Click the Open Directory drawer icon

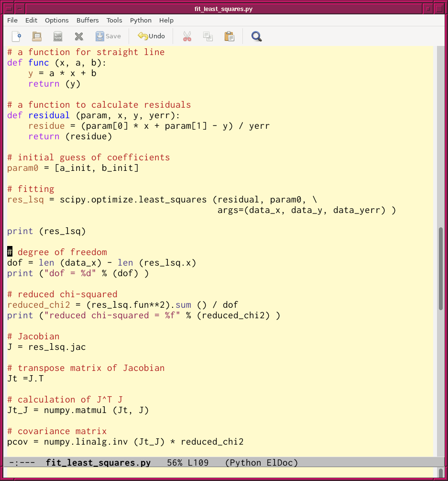click(x=58, y=36)
